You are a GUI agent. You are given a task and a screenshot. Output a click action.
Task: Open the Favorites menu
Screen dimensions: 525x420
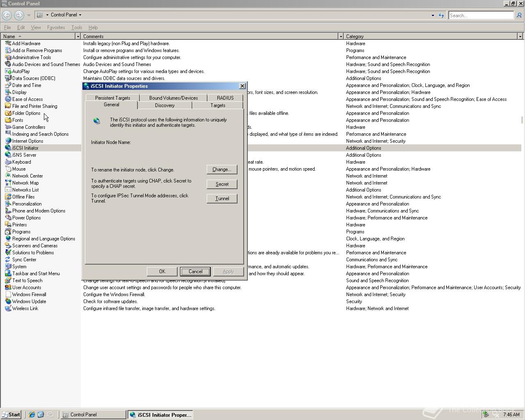coord(56,27)
